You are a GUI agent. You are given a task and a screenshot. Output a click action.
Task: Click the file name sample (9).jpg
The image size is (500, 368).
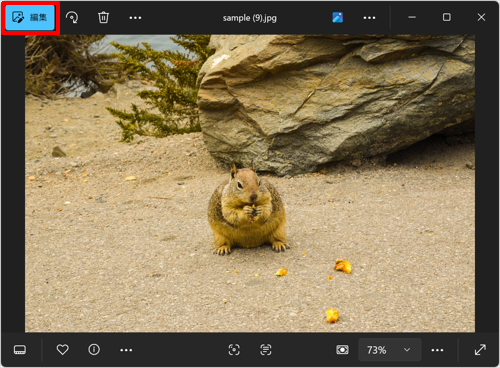[250, 18]
